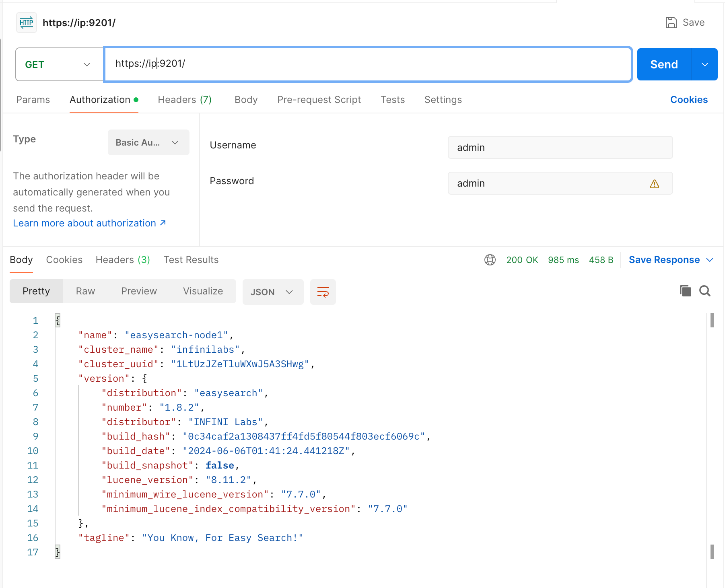Screen dimensions: 725x588
Task: Click the password warning triangle icon
Action: (655, 184)
